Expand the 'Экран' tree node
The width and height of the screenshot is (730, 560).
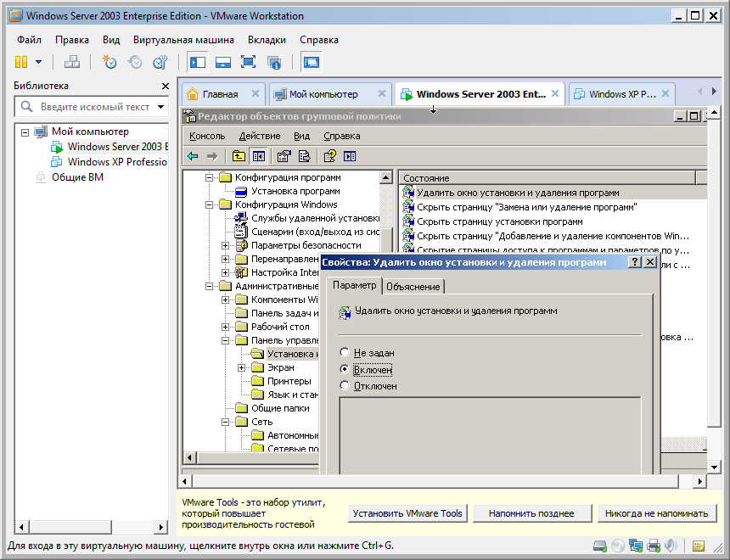pos(241,367)
